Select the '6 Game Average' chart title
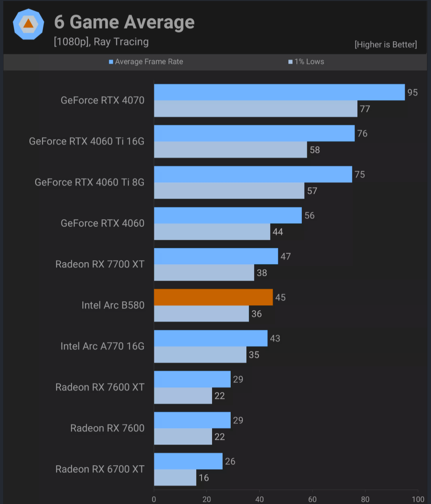431x504 pixels. pos(124,22)
